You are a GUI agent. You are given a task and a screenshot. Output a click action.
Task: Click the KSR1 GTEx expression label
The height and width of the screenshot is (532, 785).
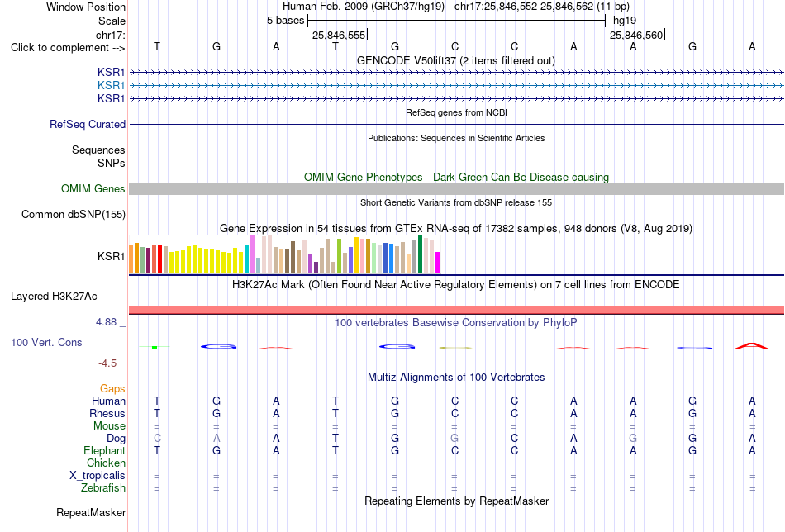pos(112,256)
